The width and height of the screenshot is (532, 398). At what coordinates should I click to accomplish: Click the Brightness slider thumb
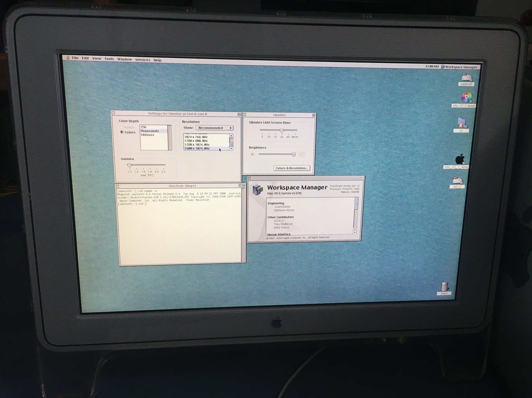click(x=294, y=154)
